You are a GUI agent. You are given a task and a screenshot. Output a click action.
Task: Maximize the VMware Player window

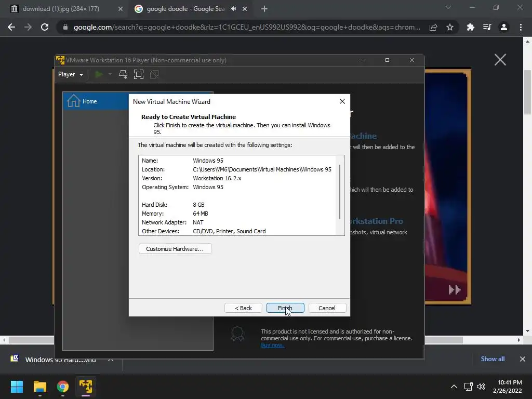[x=387, y=60]
